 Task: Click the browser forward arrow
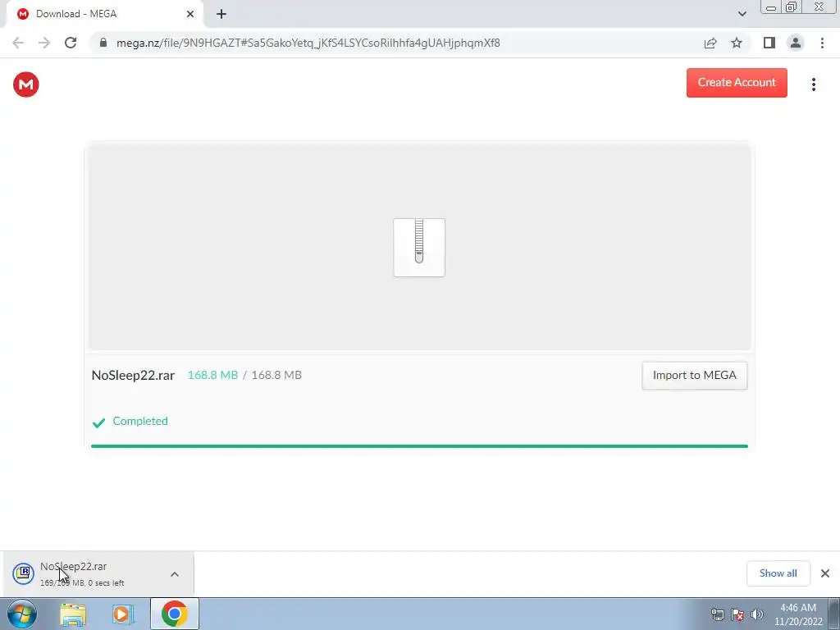(44, 43)
